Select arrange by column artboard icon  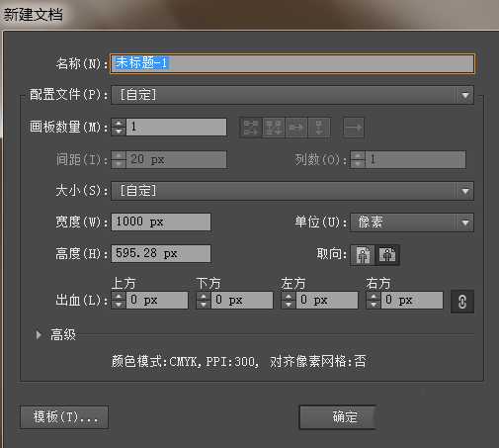pyautogui.click(x=319, y=128)
